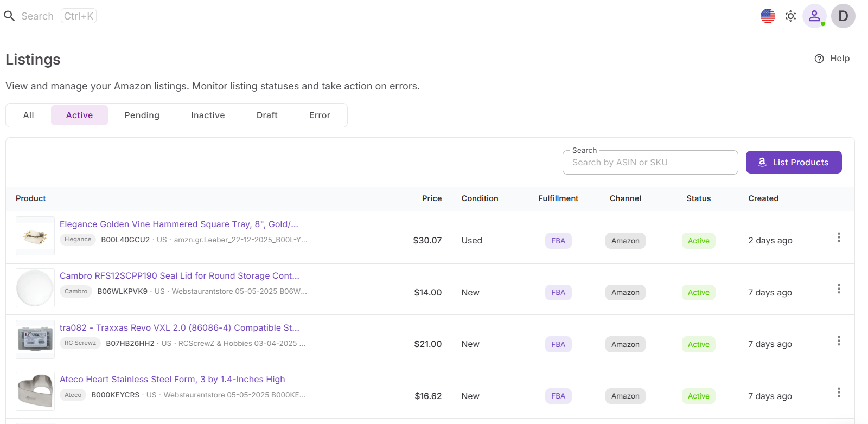This screenshot has width=868, height=424.
Task: Toggle the light/dark theme sun icon
Action: click(790, 16)
